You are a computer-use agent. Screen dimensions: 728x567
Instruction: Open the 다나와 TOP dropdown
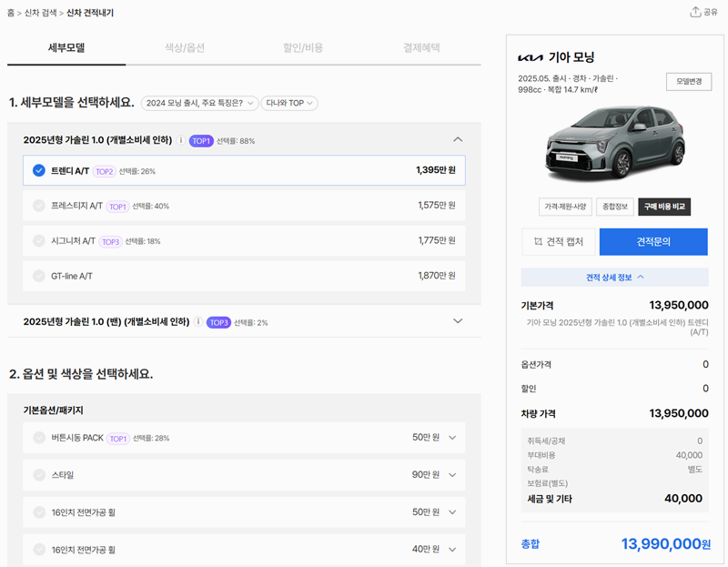[x=289, y=103]
